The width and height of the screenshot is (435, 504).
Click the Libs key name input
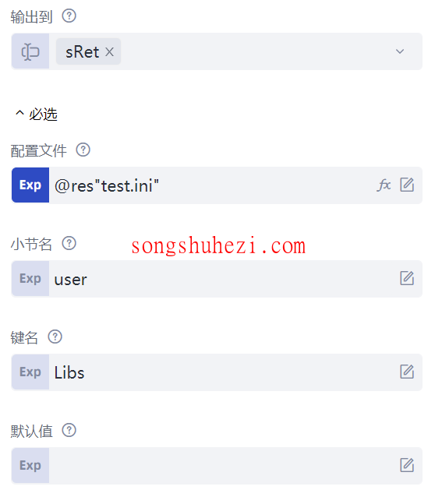coord(224,372)
